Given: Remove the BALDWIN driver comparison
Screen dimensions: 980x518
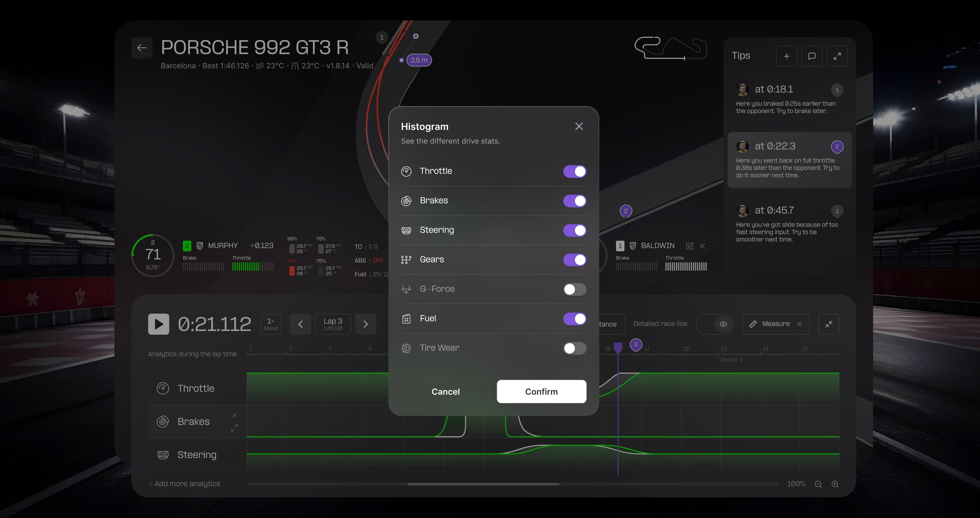Looking at the screenshot, I should tap(702, 246).
